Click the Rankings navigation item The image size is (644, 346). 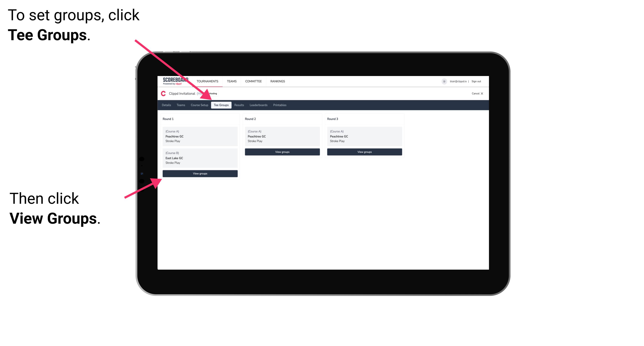(x=278, y=81)
